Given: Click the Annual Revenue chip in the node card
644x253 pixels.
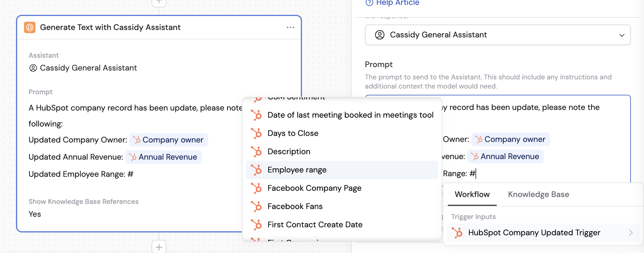Looking at the screenshot, I should point(163,157).
